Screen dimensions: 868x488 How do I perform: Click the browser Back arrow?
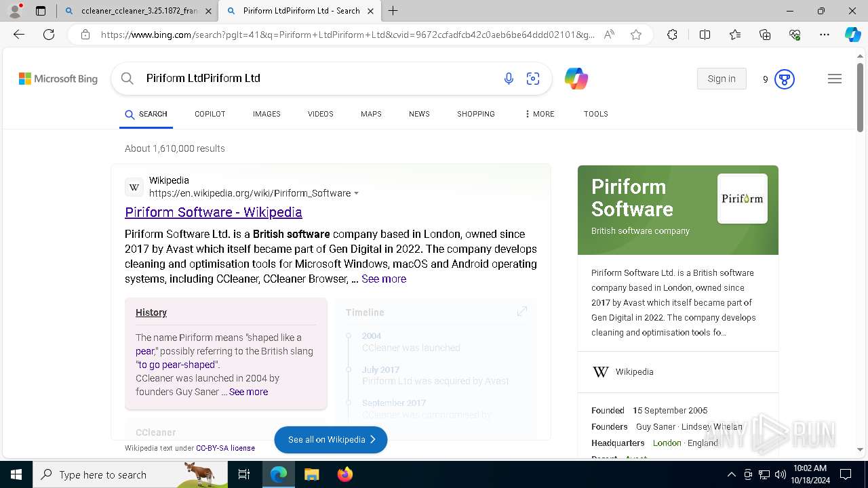tap(19, 35)
